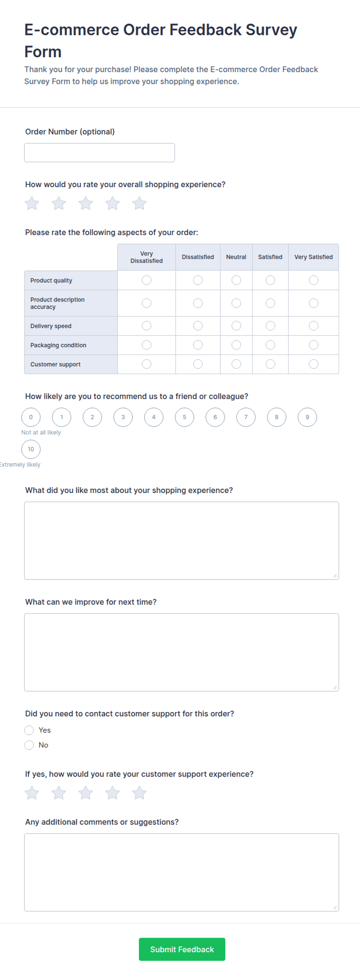Give five stars for overall shopping experience
Image resolution: width=360 pixels, height=980 pixels.
[x=139, y=203]
